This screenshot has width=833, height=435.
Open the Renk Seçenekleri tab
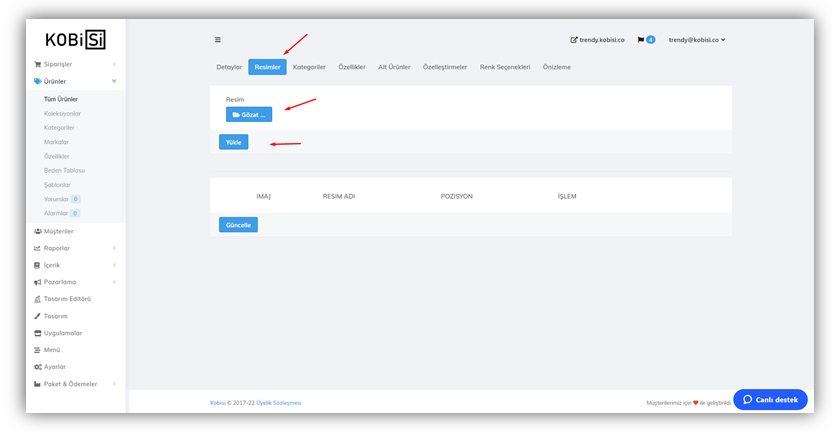[x=505, y=67]
